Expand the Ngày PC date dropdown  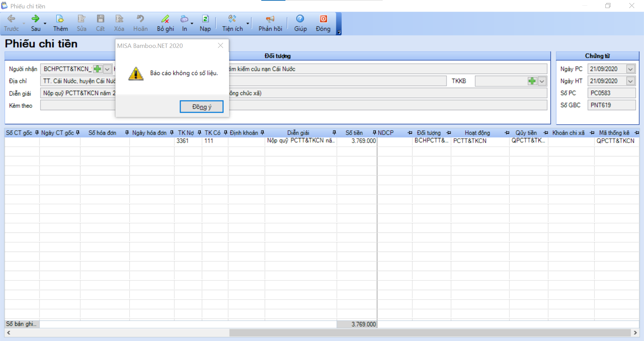point(631,69)
